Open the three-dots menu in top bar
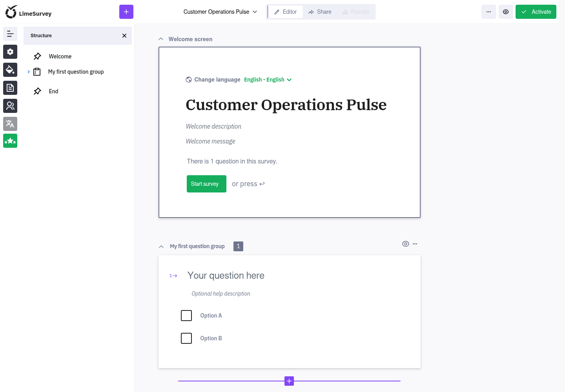Image resolution: width=565 pixels, height=392 pixels. pyautogui.click(x=488, y=12)
